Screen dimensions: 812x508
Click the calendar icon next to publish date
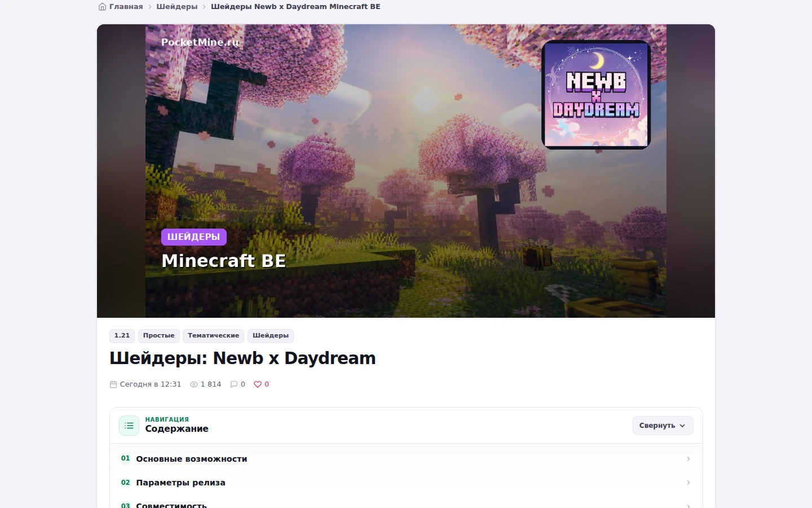point(113,384)
